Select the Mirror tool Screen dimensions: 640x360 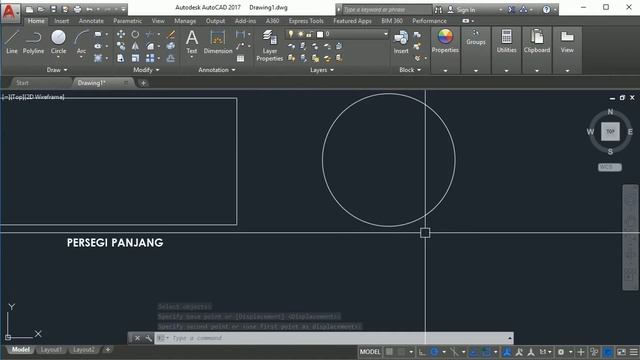[135, 46]
